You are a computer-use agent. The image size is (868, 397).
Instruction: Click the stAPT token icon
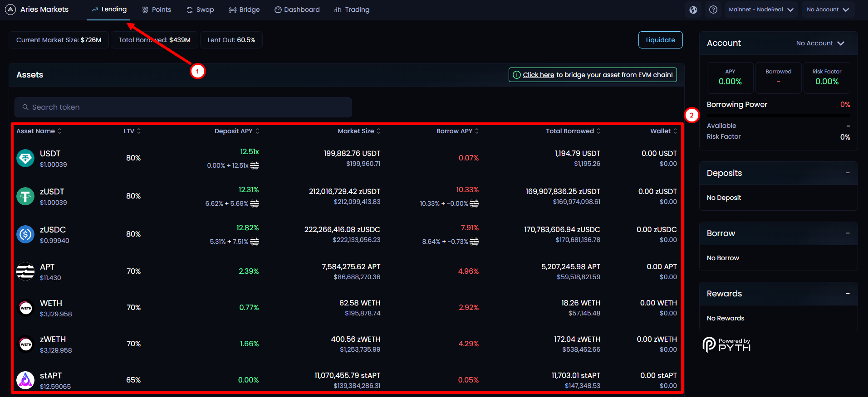tap(25, 380)
